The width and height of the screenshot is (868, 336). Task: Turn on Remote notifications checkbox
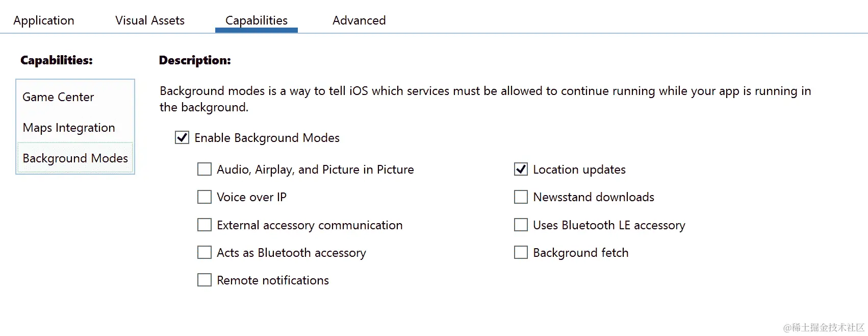pos(205,280)
